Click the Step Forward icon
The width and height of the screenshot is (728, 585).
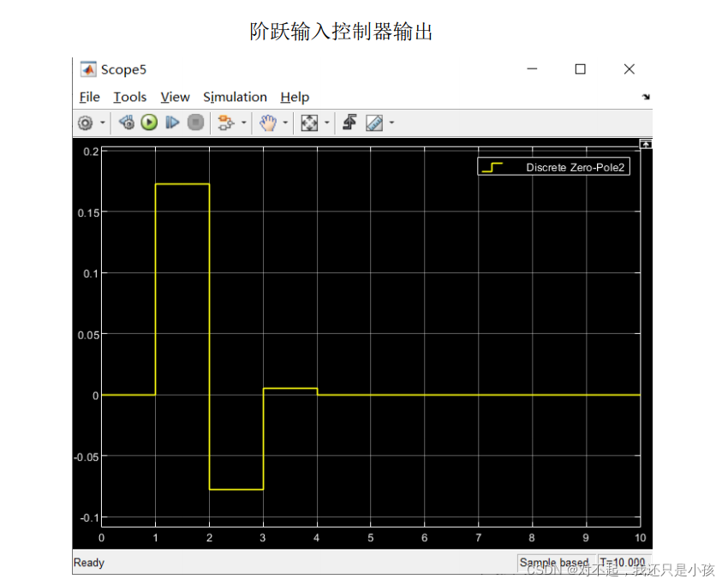(172, 122)
